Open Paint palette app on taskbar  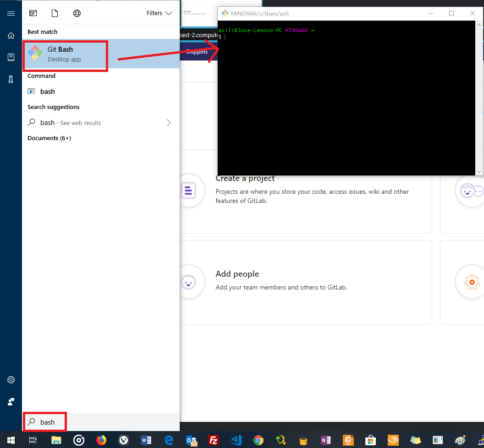(460, 440)
